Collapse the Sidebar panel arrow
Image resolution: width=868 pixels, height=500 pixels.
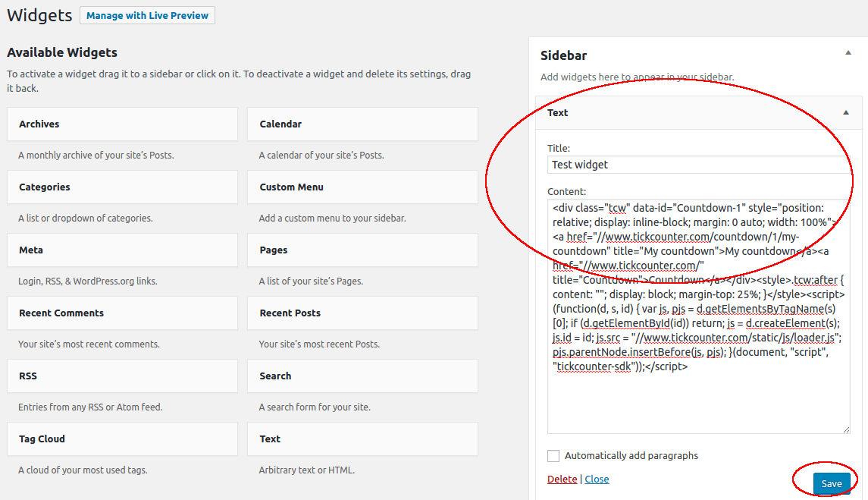[x=847, y=53]
